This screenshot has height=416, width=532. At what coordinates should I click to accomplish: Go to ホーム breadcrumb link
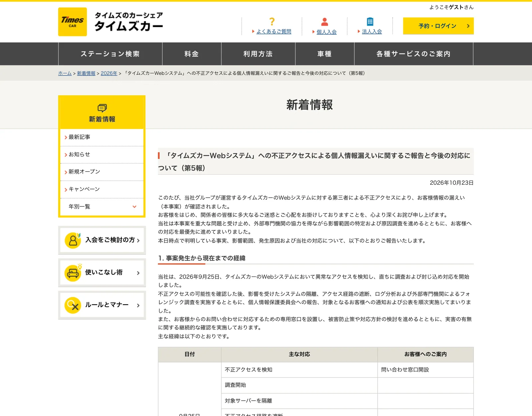(65, 73)
